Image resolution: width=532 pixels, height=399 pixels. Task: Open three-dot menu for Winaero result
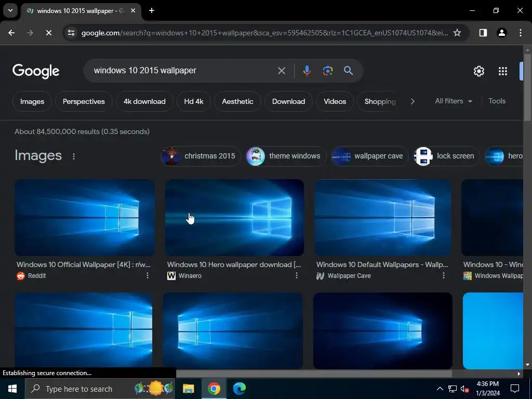tap(297, 275)
